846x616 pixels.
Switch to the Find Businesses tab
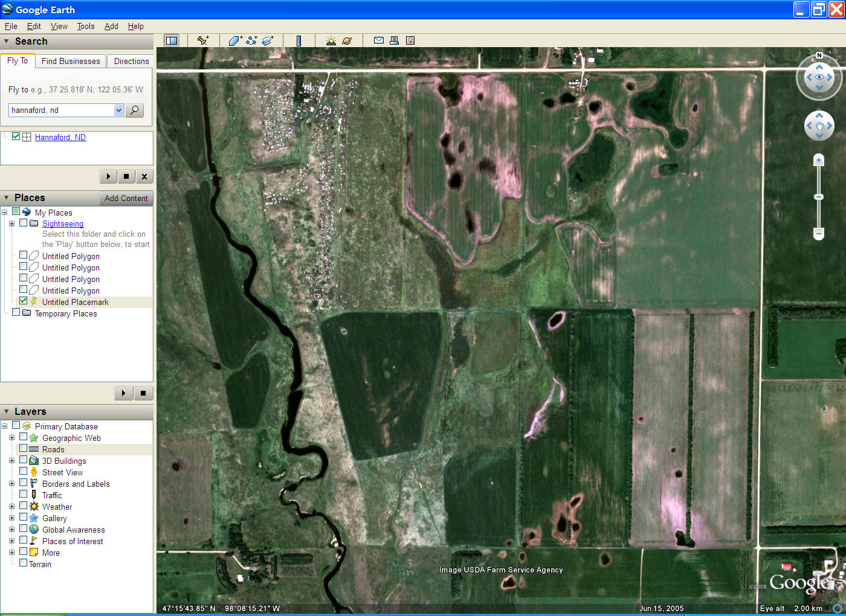click(71, 61)
